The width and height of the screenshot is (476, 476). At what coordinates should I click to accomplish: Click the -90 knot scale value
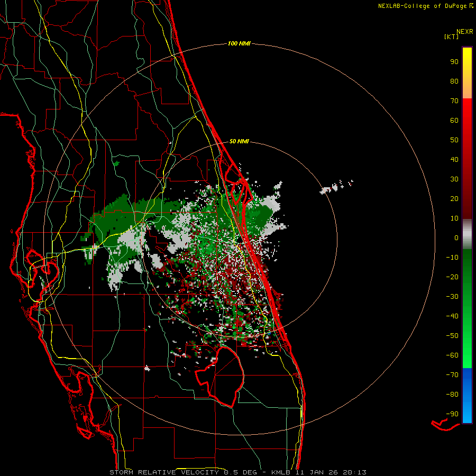coord(452,414)
